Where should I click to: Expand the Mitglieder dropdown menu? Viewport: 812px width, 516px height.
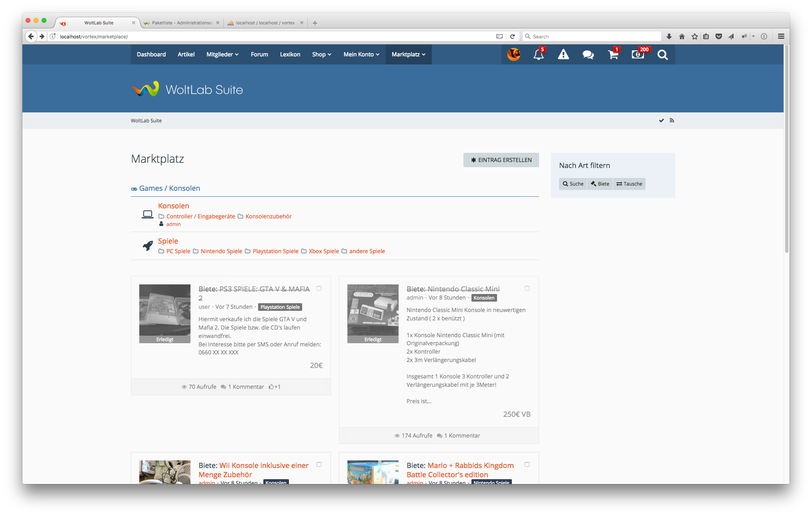pos(223,54)
